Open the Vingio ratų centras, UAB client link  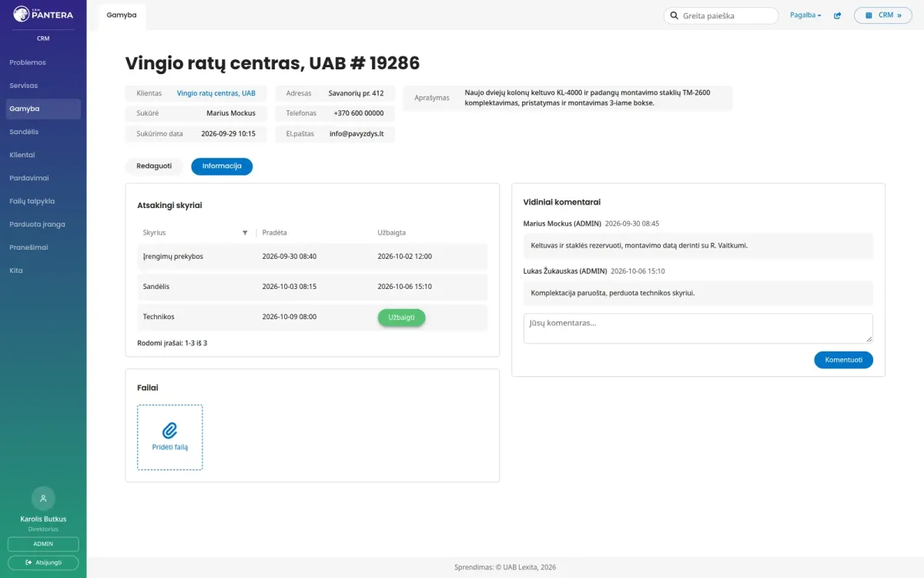click(x=216, y=93)
